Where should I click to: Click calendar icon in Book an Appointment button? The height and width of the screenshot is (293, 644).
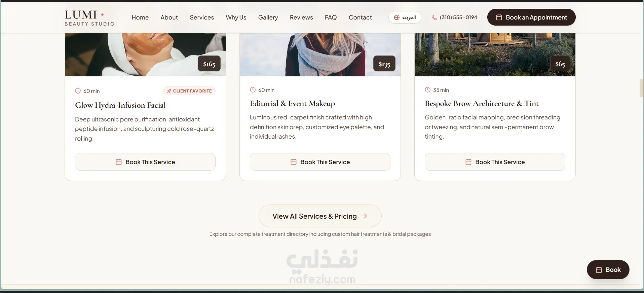499,17
